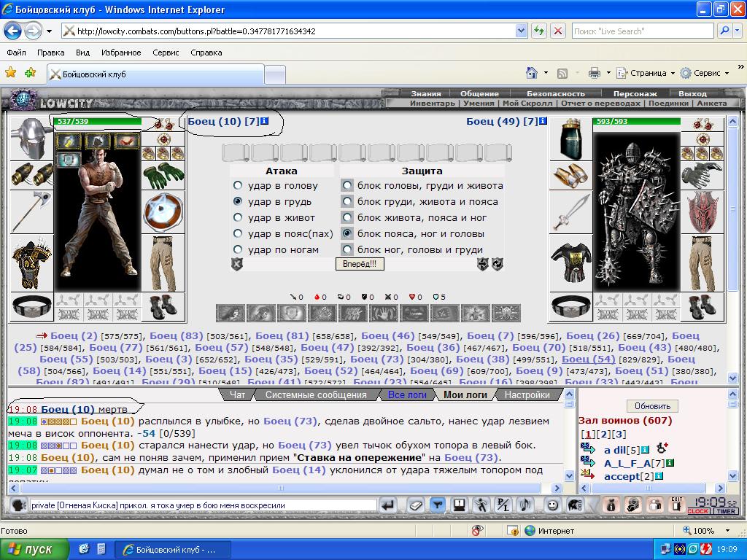Expand the Страница dropdown menu
Screen dimensions: 747x560
click(x=673, y=74)
